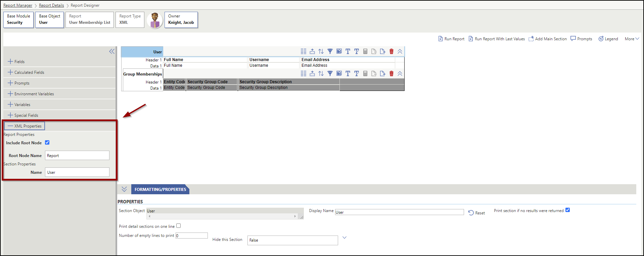Click the Section Object horizontal scrollbar
644x256 pixels.
(222, 216)
